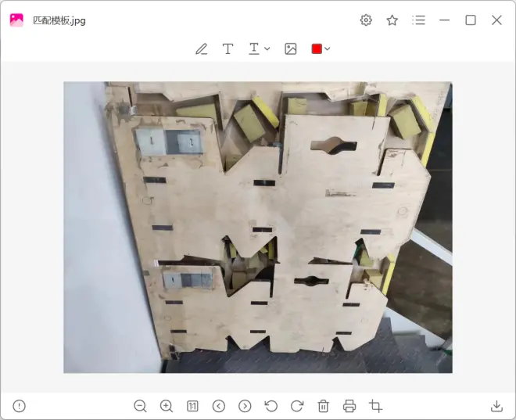Rotate image clockwise
The image size is (516, 420).
pos(297,406)
